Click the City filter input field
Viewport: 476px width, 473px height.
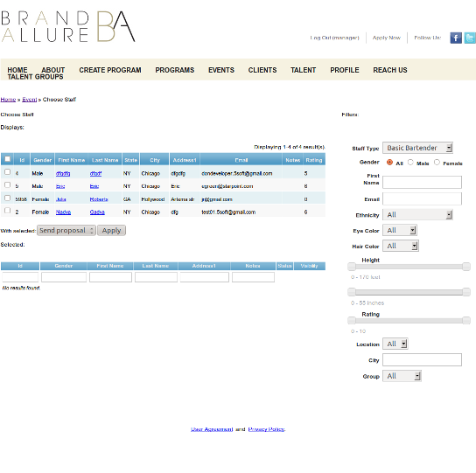click(422, 360)
